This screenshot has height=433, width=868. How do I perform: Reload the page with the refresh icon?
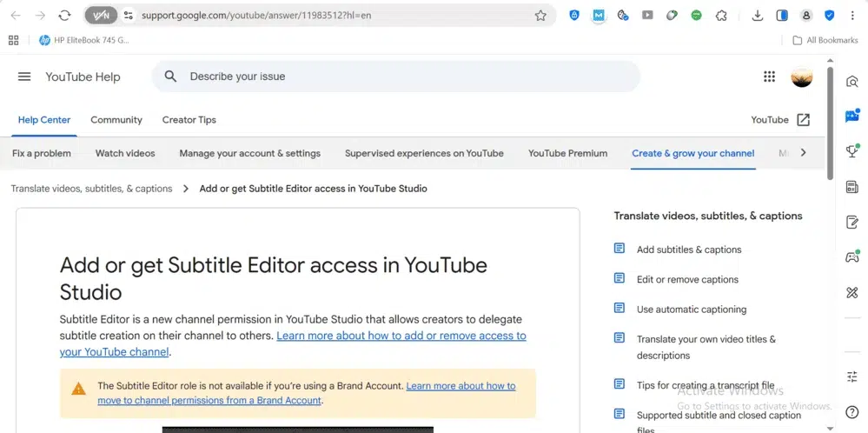(x=65, y=16)
